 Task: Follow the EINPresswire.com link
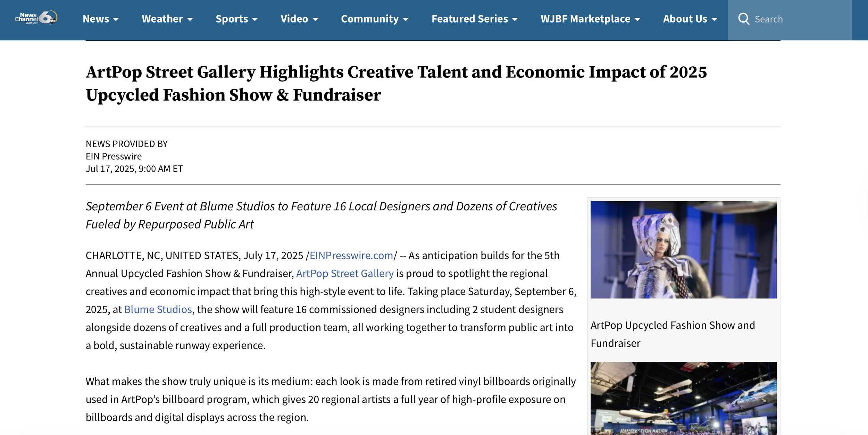click(351, 256)
